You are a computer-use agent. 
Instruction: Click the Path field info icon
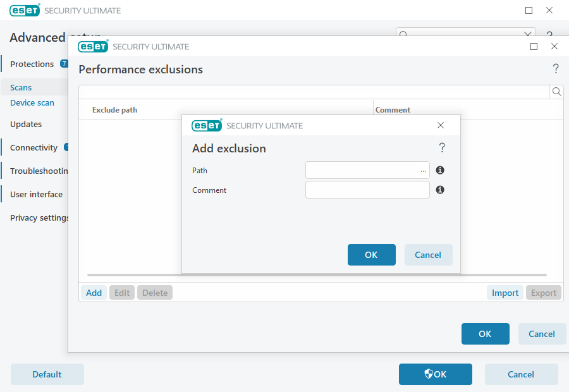[440, 170]
